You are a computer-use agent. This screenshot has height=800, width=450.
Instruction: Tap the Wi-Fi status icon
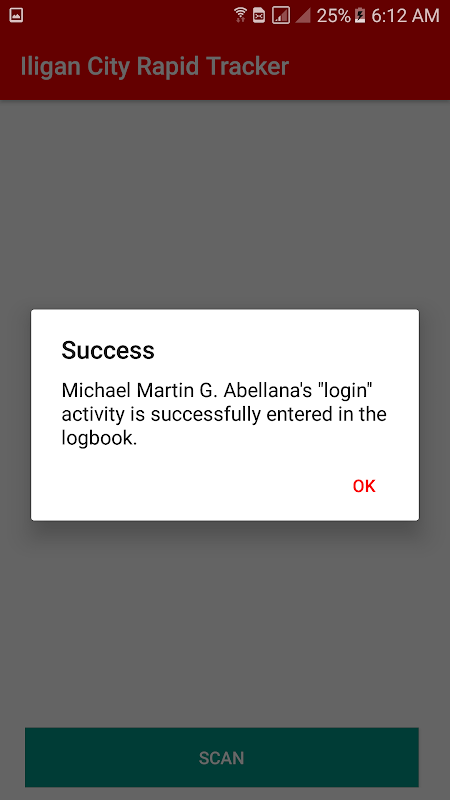(x=240, y=15)
